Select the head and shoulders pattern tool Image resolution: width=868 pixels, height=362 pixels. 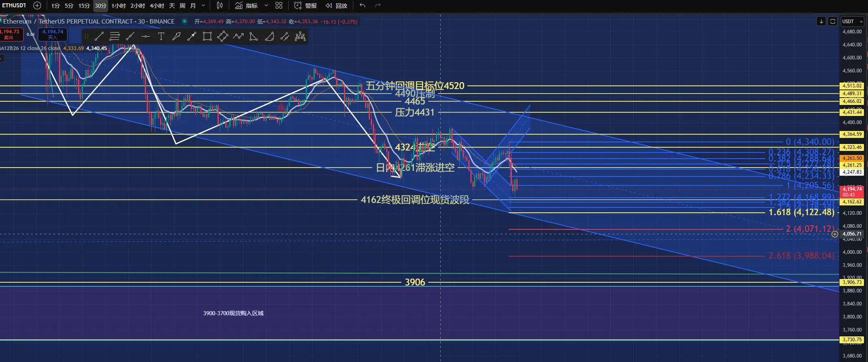point(300,37)
